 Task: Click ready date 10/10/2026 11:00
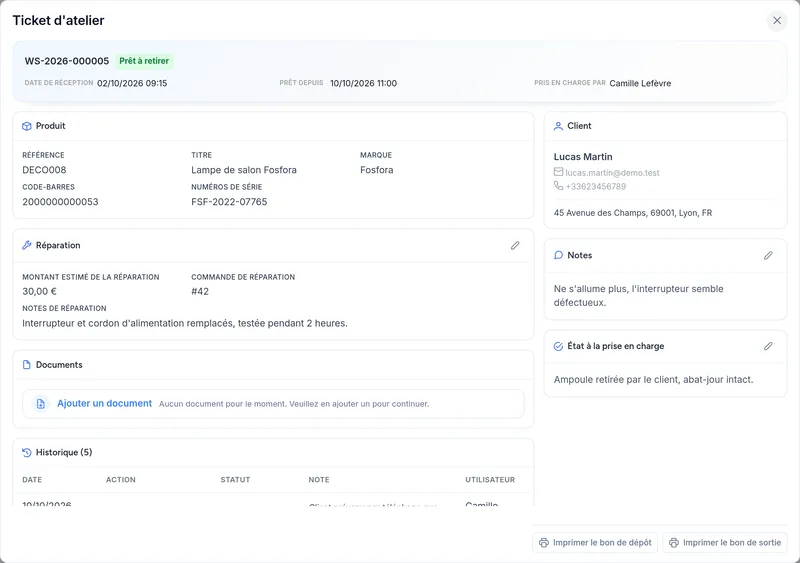(363, 83)
